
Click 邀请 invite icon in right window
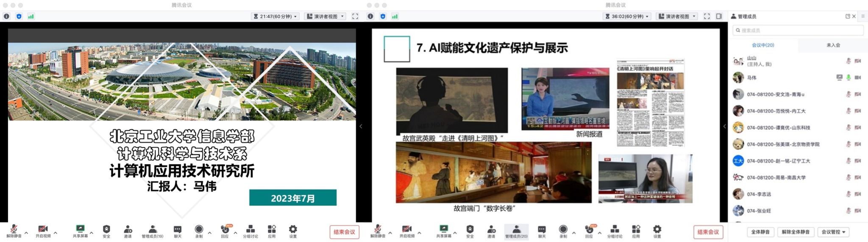492,229
